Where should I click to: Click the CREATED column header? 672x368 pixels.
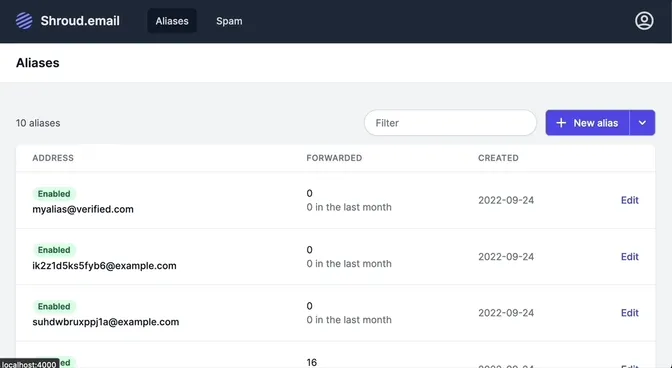(498, 158)
